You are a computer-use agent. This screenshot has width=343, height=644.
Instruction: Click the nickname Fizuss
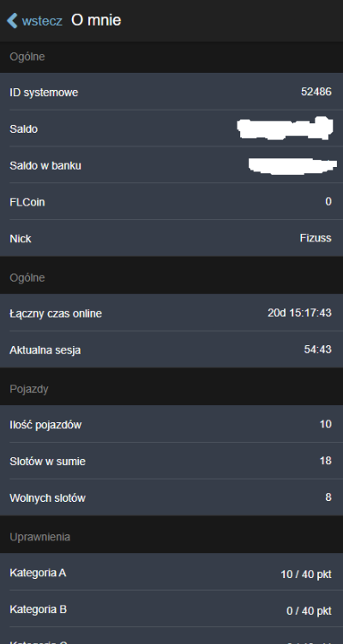(x=316, y=238)
